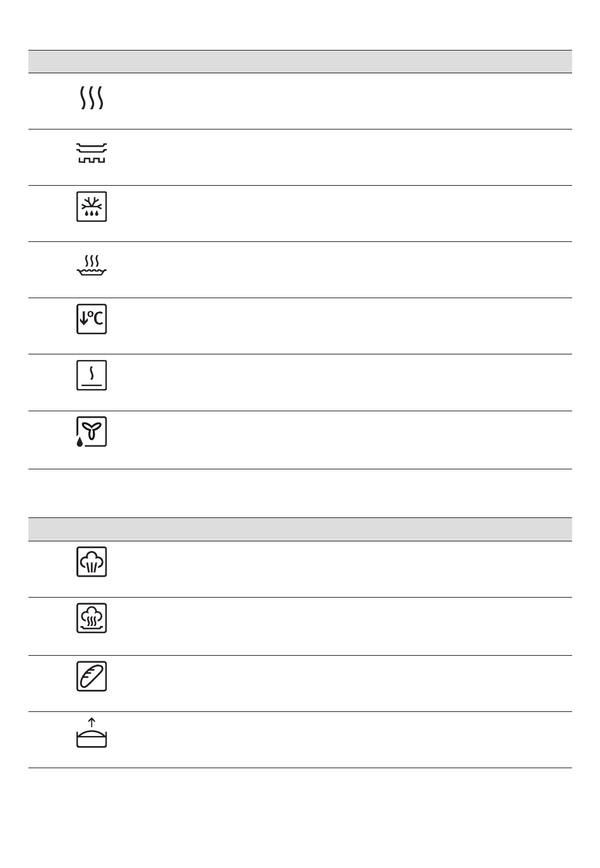Choose the bread loaf baking icon
Viewport: 600px width, 868px height.
coord(92,676)
